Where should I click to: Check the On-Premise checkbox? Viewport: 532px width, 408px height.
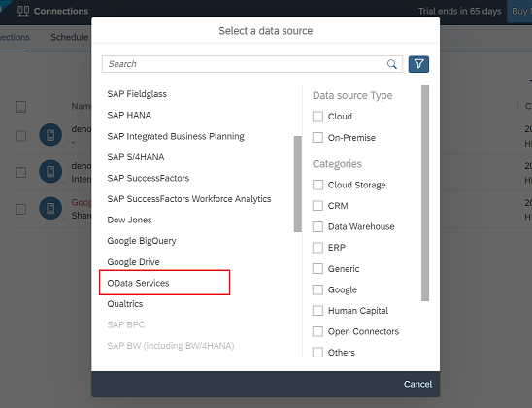click(317, 138)
